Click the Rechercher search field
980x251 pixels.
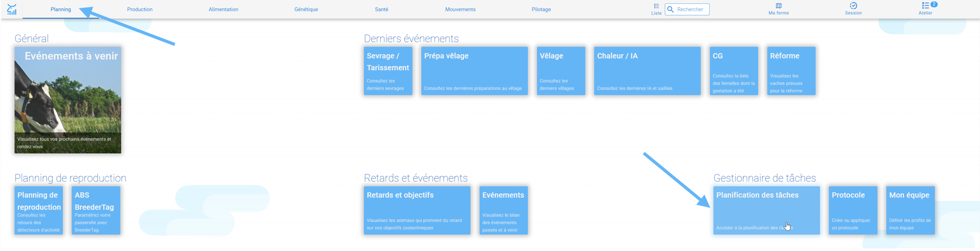(687, 9)
